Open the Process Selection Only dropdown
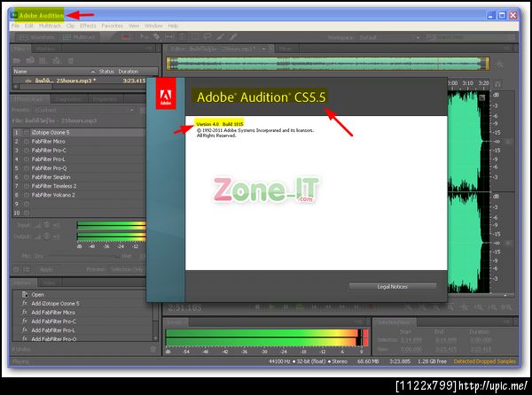The height and width of the screenshot is (395, 532). point(127,269)
